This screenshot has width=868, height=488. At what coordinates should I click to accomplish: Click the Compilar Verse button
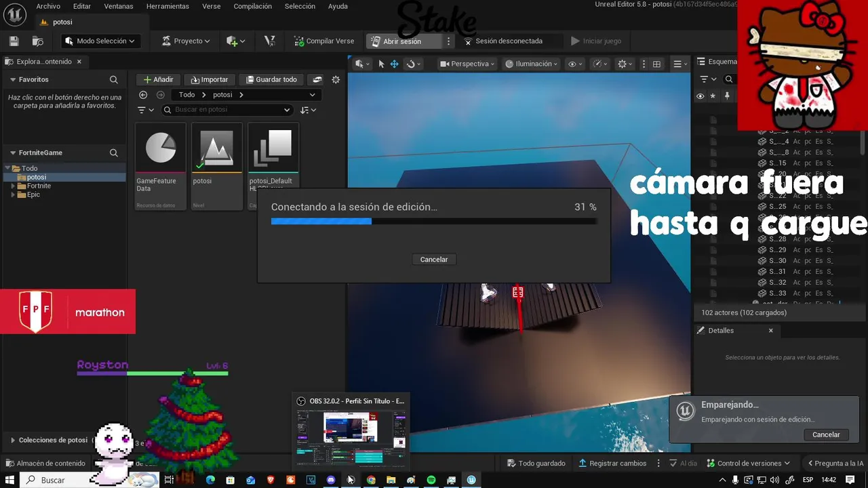pyautogui.click(x=324, y=41)
